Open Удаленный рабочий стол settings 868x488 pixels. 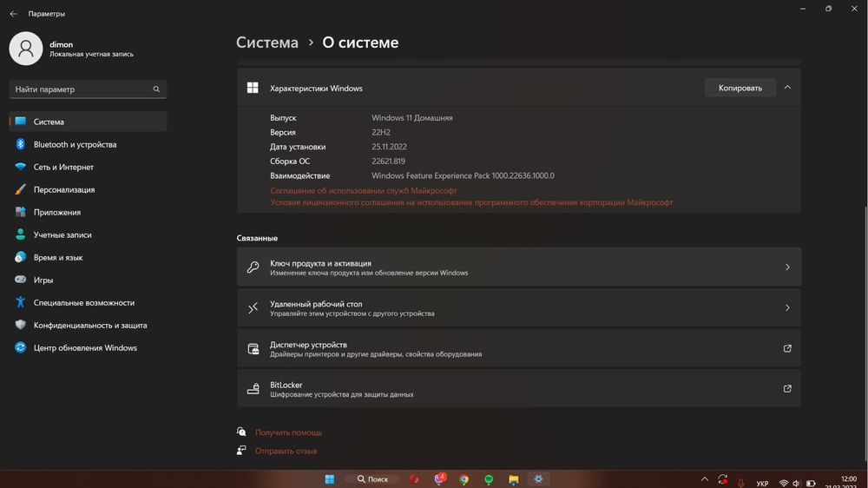519,307
